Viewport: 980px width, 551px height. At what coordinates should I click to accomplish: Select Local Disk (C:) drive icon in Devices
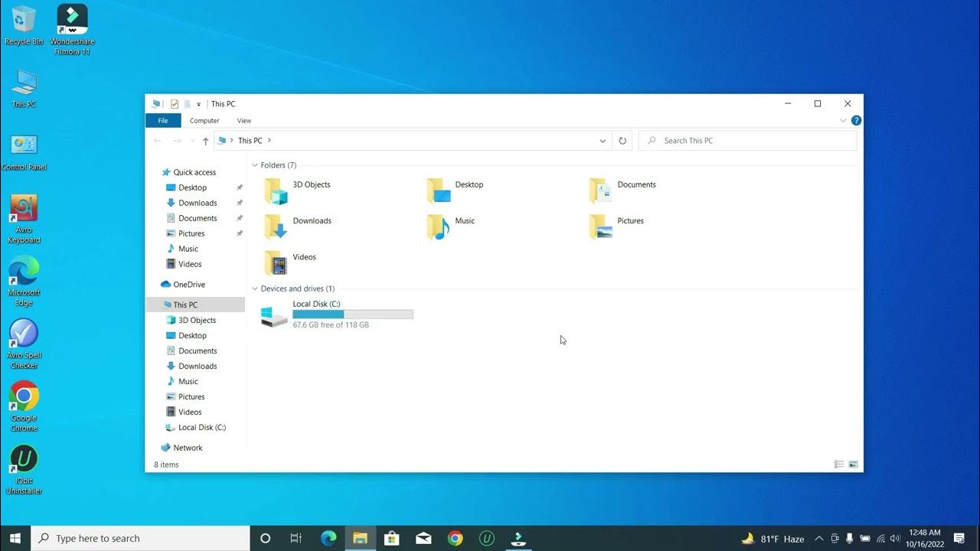[x=274, y=316]
